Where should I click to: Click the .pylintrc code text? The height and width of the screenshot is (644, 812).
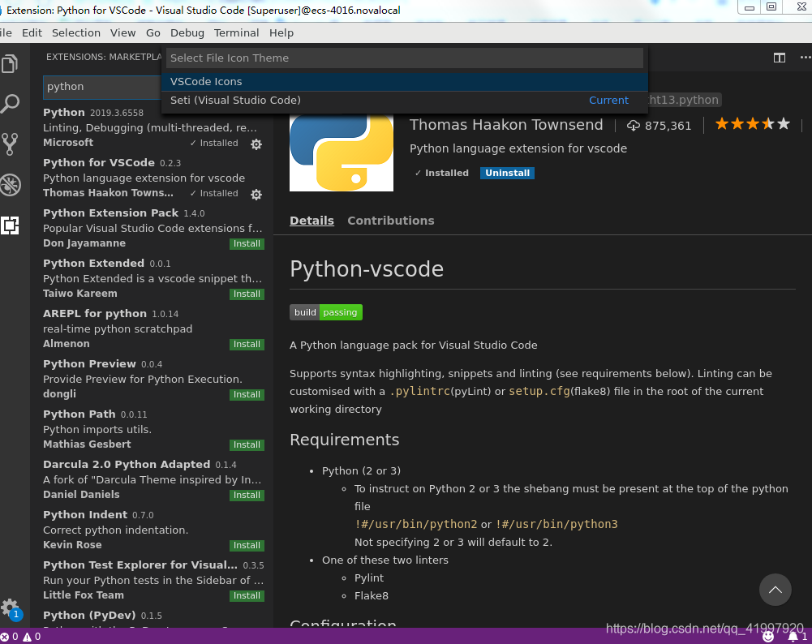point(420,391)
